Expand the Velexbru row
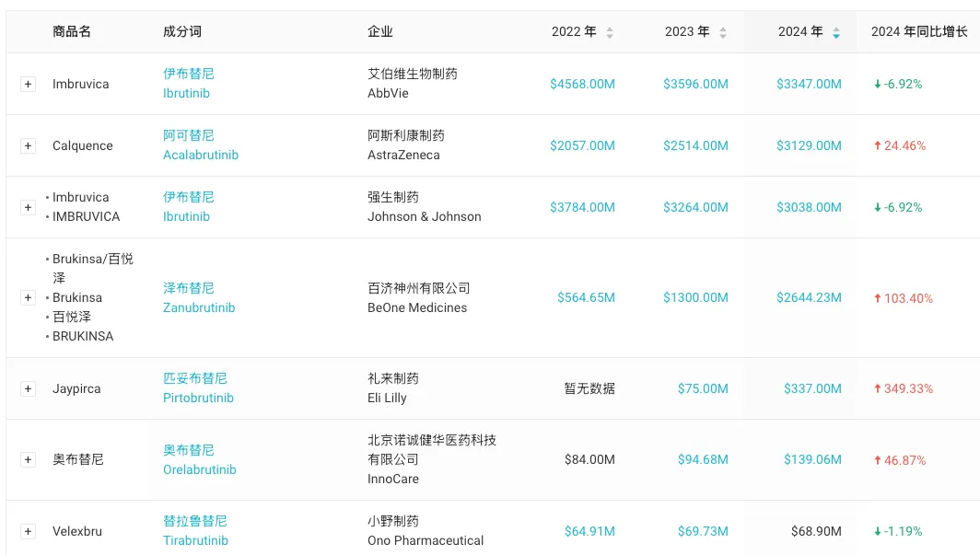This screenshot has width=980, height=555. coord(28,531)
